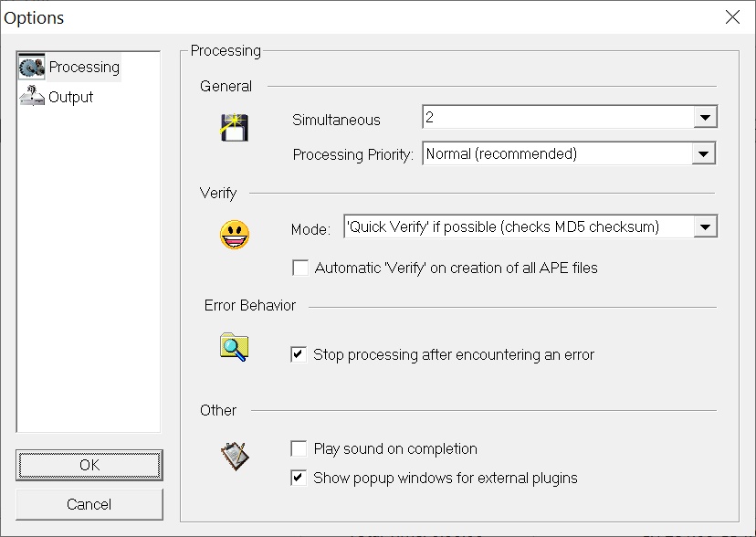Screen dimensions: 756x537
Task: Switch to the Output settings page
Action: click(x=57, y=97)
